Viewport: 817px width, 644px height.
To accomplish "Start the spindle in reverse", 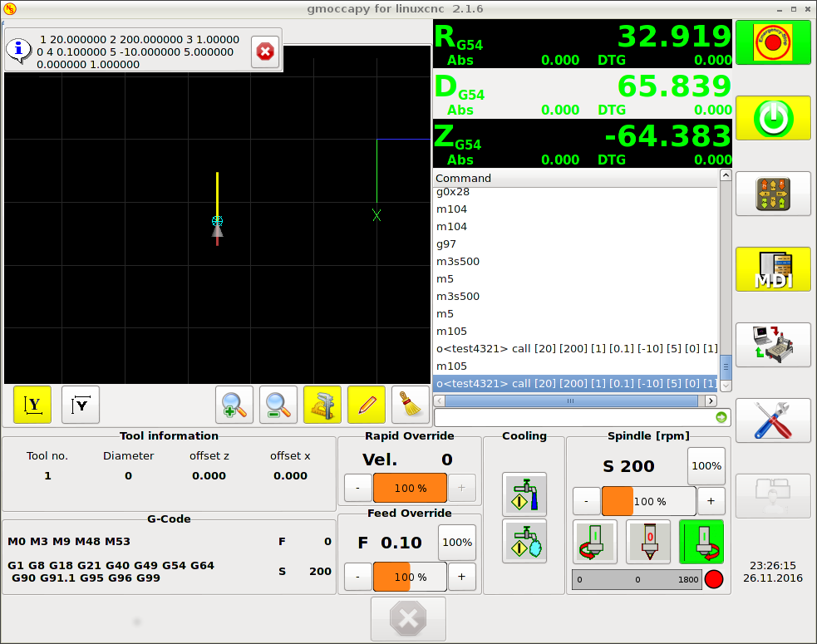I will 595,542.
